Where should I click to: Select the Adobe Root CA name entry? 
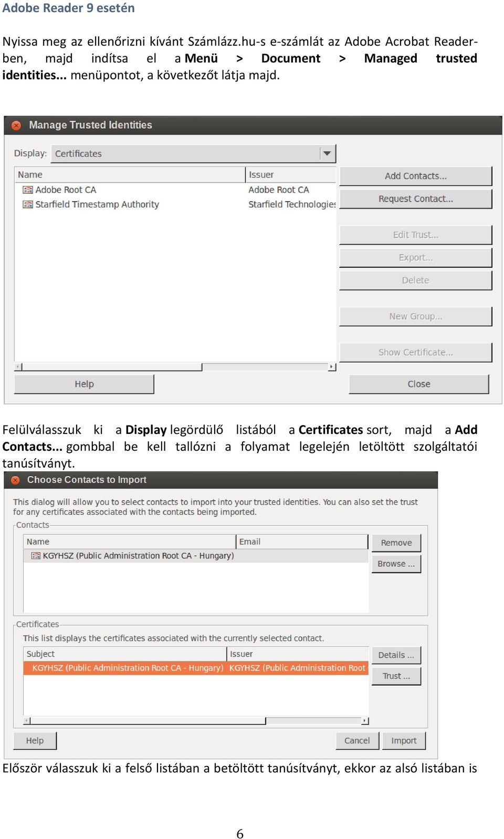click(x=66, y=190)
